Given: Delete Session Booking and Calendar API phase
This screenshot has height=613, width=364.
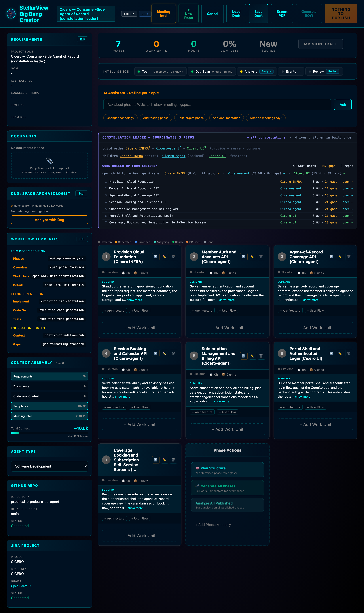Looking at the screenshot, I should coord(173,354).
